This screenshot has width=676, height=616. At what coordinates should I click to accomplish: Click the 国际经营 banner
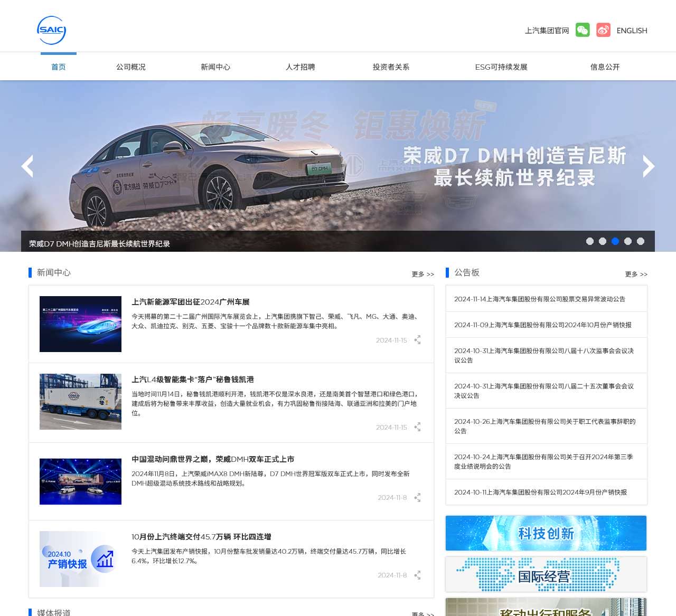pos(546,574)
